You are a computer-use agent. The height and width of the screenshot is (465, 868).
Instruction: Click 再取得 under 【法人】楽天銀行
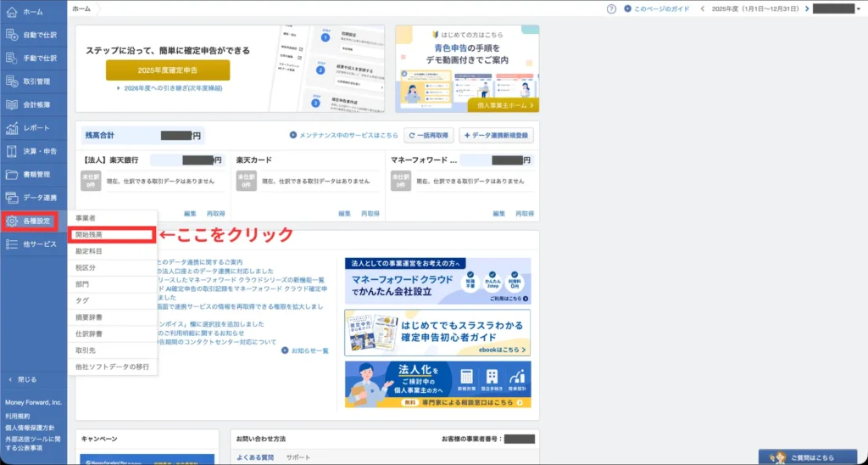(x=215, y=213)
